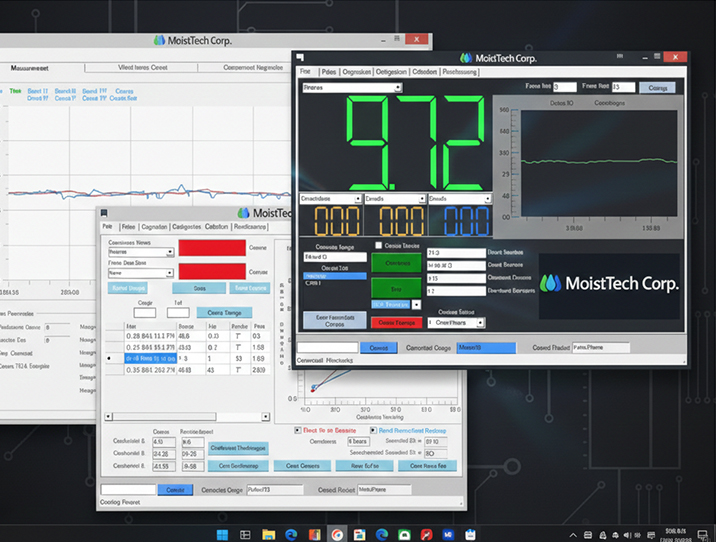Open the dropdown above the middle orange 000 display
Viewport: 716px width, 542px height.
click(395, 199)
